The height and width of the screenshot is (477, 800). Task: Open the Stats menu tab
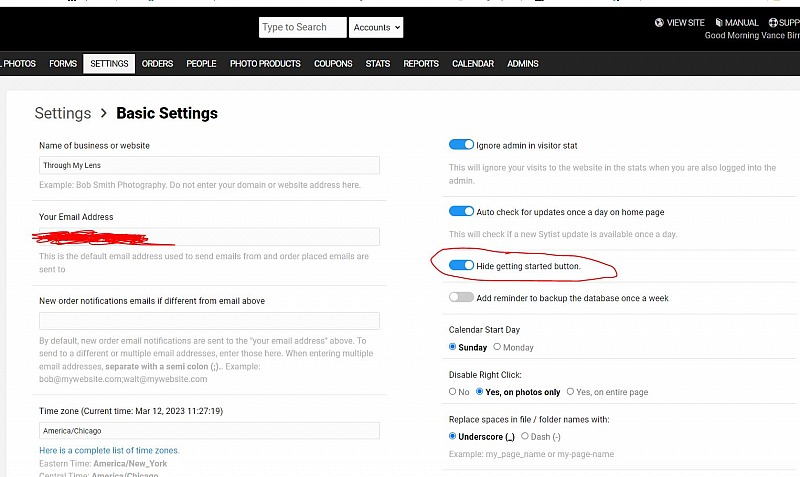378,64
